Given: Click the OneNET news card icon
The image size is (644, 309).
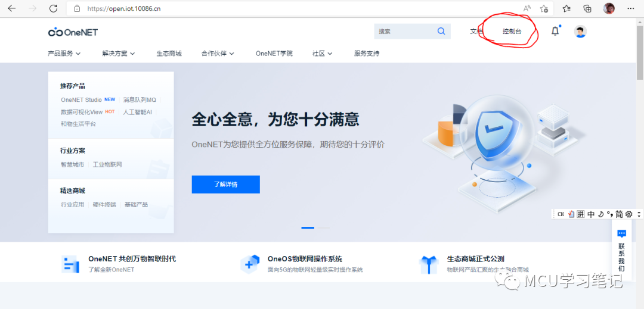Looking at the screenshot, I should 70,264.
